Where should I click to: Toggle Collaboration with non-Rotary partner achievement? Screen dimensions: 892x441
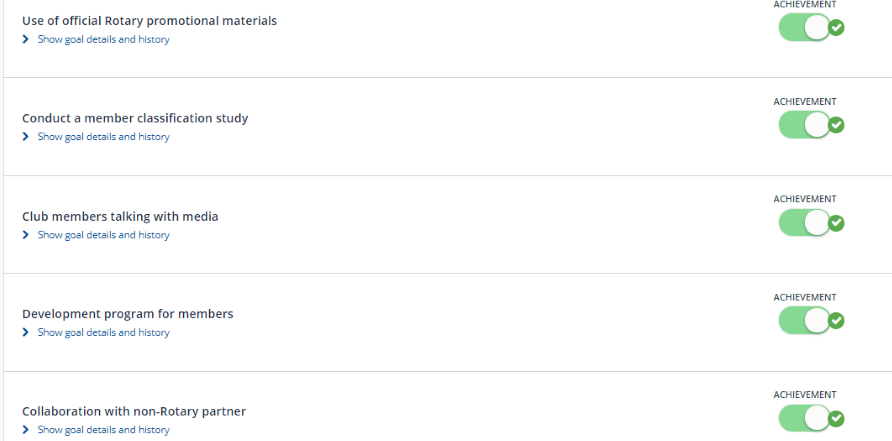(806, 418)
